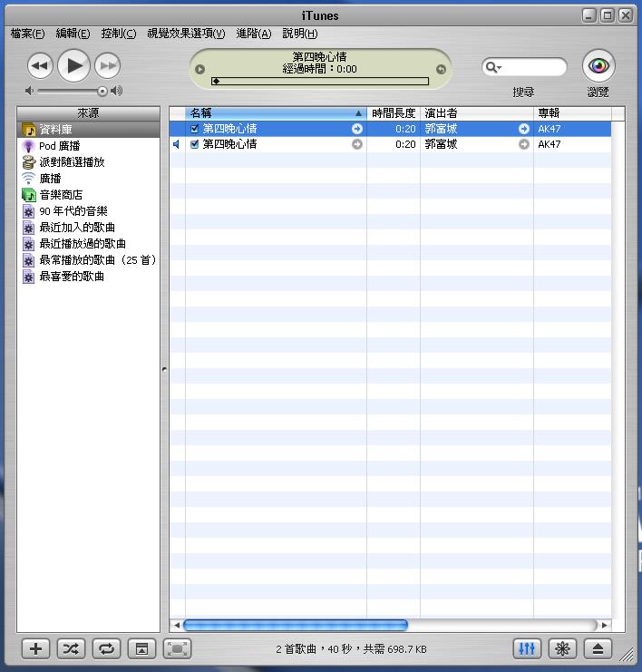Image resolution: width=642 pixels, height=672 pixels.
Task: Uncheck the first 第四晚心情 song checkbox
Action: (195, 129)
